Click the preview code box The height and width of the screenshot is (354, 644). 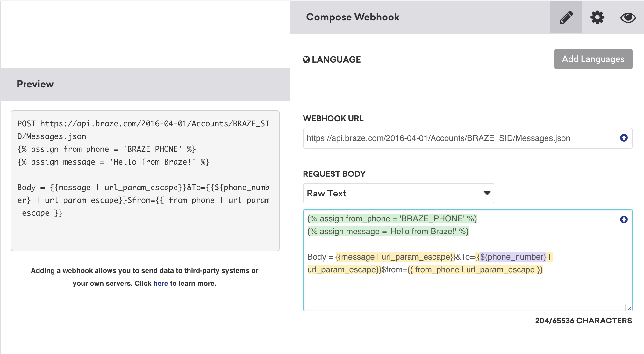[145, 181]
